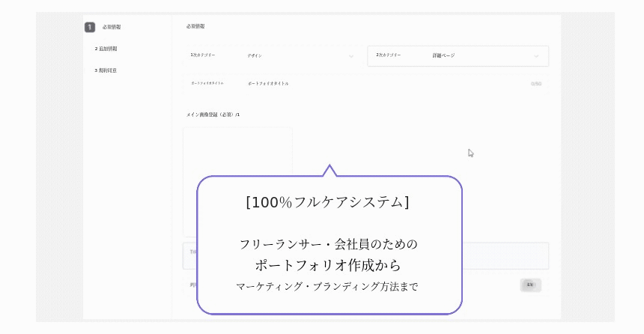Image resolution: width=644 pixels, height=334 pixels.
Task: Click the メイン画像登録（必須） label
Action: pos(213,115)
